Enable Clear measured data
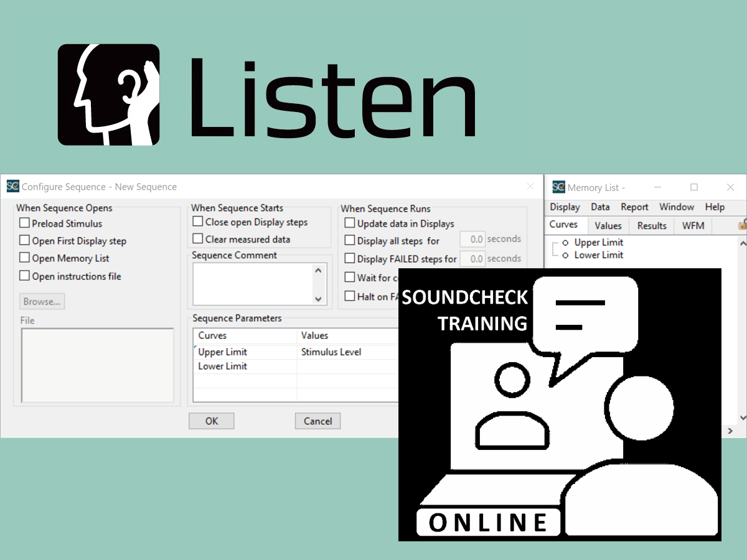The height and width of the screenshot is (560, 747). point(197,239)
